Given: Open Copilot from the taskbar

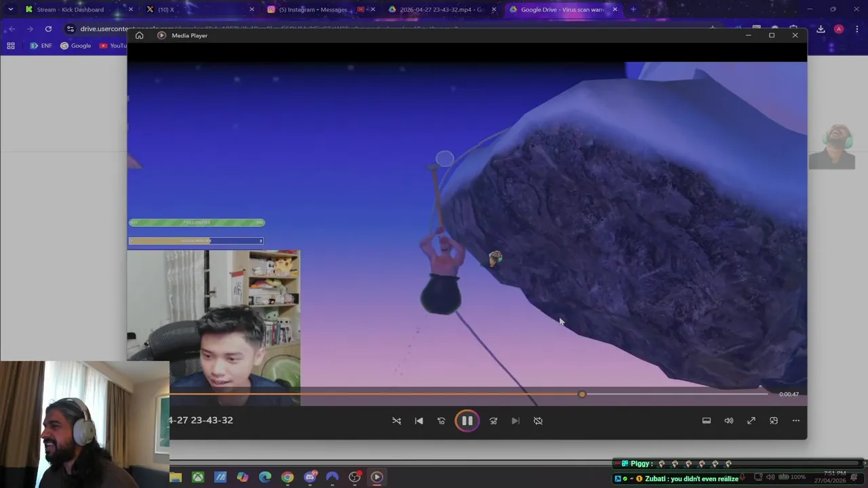Looking at the screenshot, I should tap(243, 477).
